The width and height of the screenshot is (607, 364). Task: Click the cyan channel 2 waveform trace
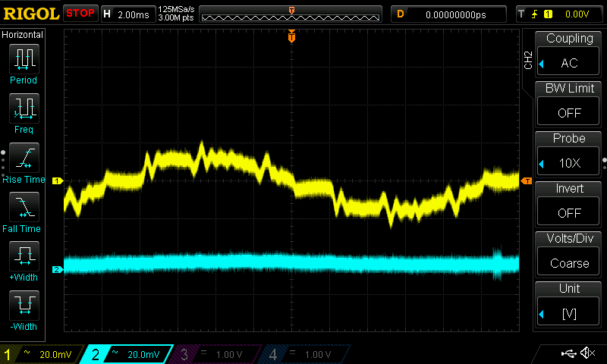(291, 263)
